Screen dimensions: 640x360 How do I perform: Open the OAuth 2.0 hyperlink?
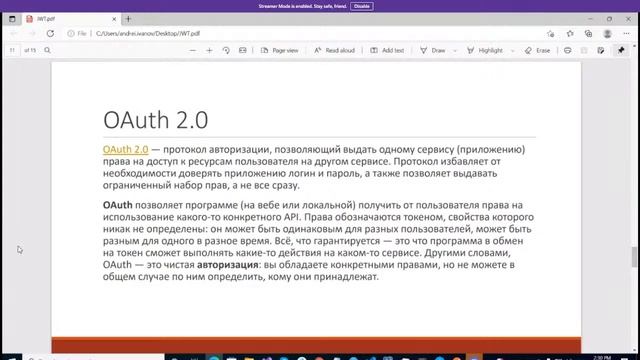[x=125, y=149]
